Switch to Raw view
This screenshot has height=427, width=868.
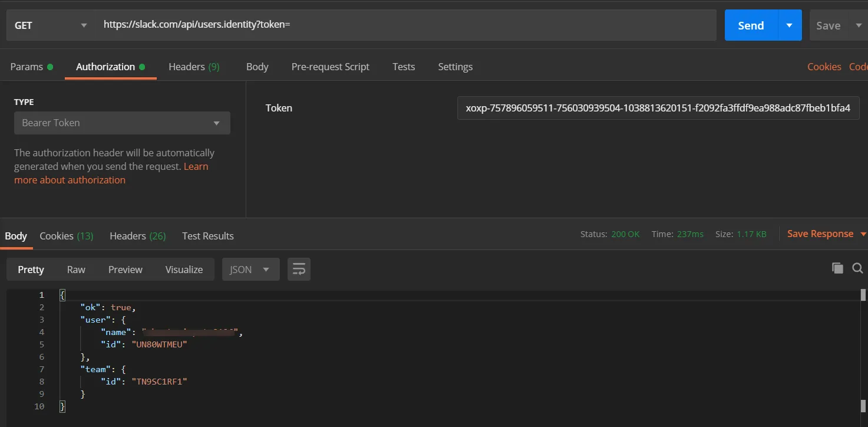point(76,270)
